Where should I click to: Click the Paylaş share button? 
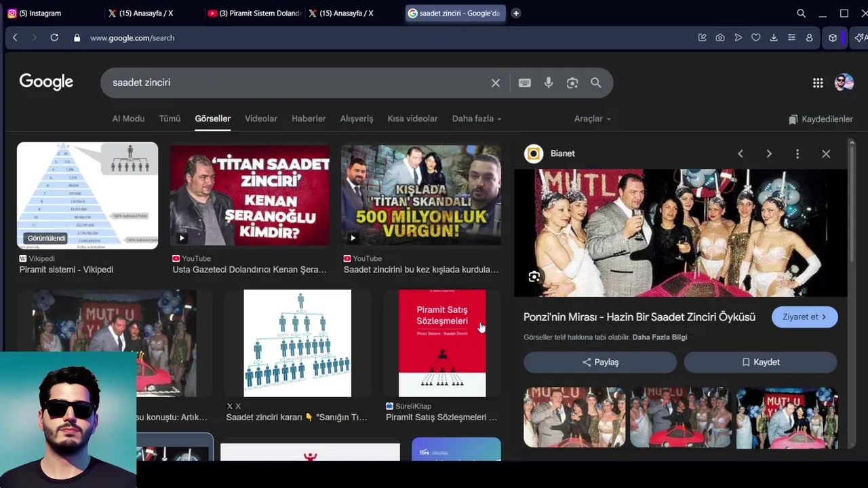point(600,362)
